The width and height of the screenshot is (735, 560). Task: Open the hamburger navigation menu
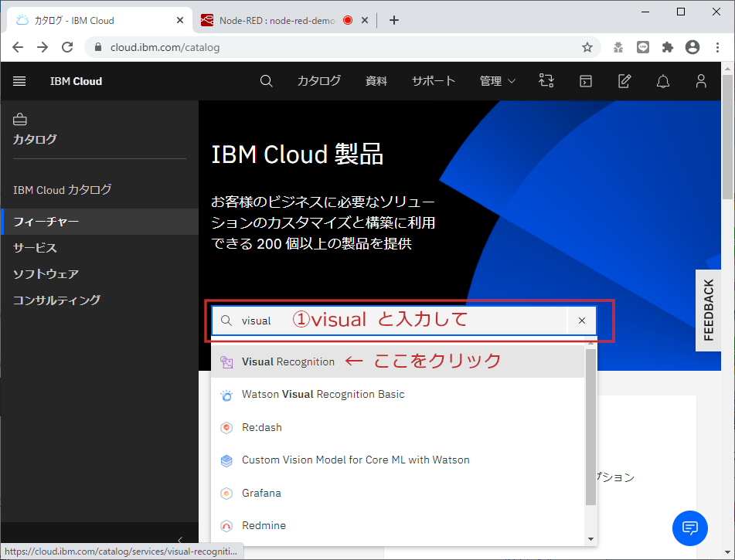click(19, 80)
